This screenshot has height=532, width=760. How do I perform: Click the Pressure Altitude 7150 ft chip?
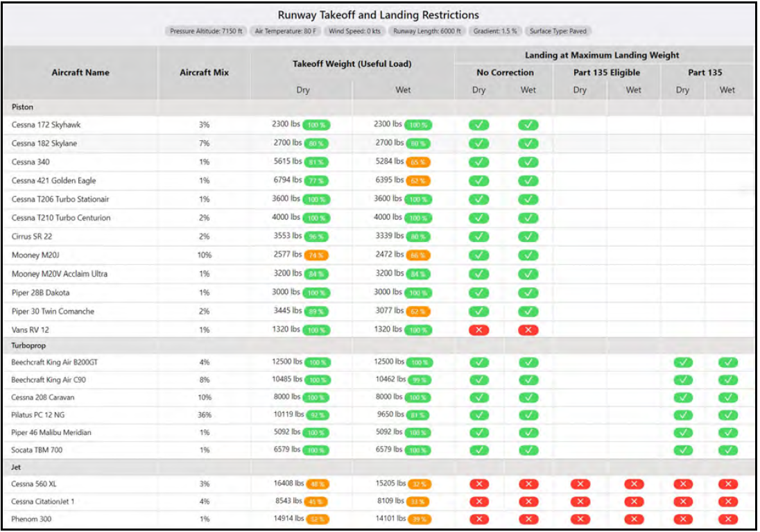[x=206, y=31]
